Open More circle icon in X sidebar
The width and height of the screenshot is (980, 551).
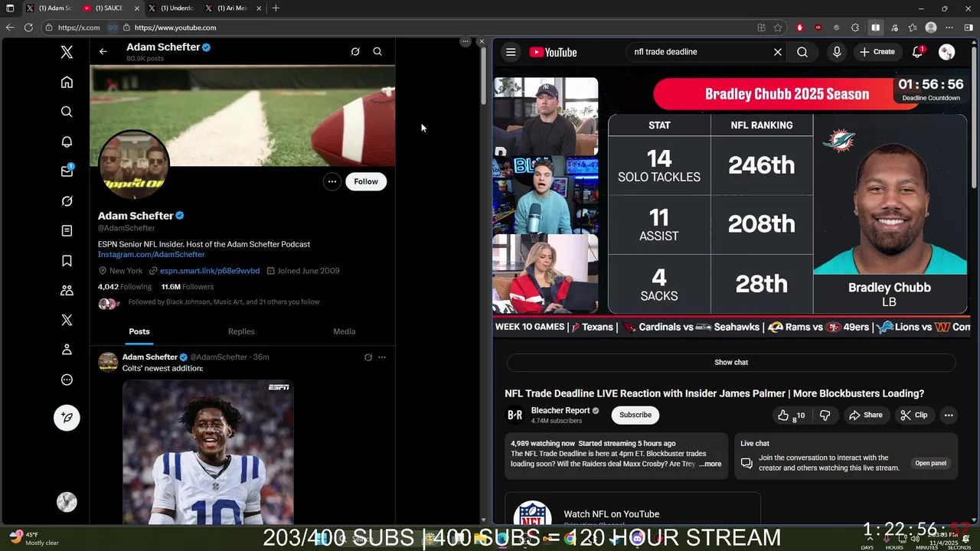coord(67,380)
